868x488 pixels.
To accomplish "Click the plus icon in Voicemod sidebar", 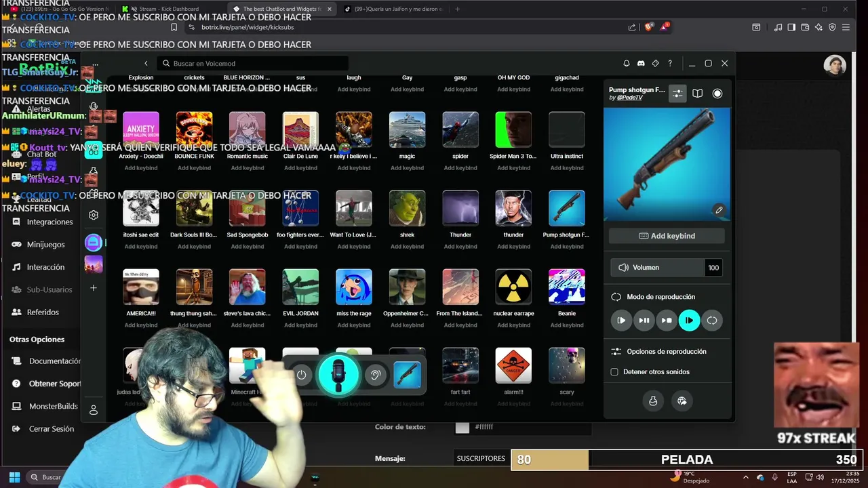I will pyautogui.click(x=94, y=287).
